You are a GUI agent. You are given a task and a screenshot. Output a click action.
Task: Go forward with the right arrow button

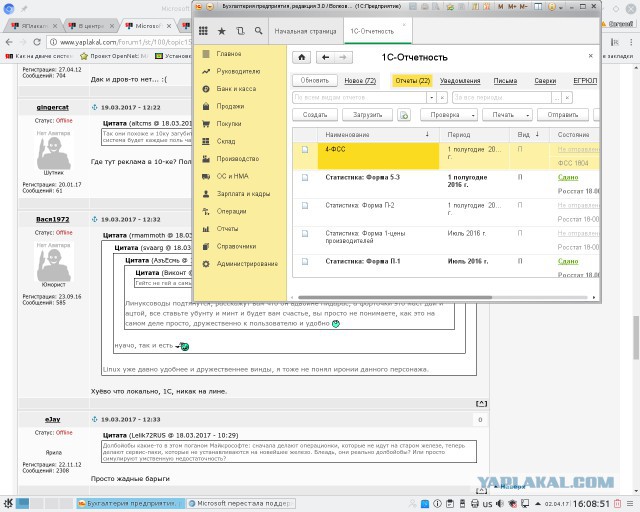(x=343, y=57)
